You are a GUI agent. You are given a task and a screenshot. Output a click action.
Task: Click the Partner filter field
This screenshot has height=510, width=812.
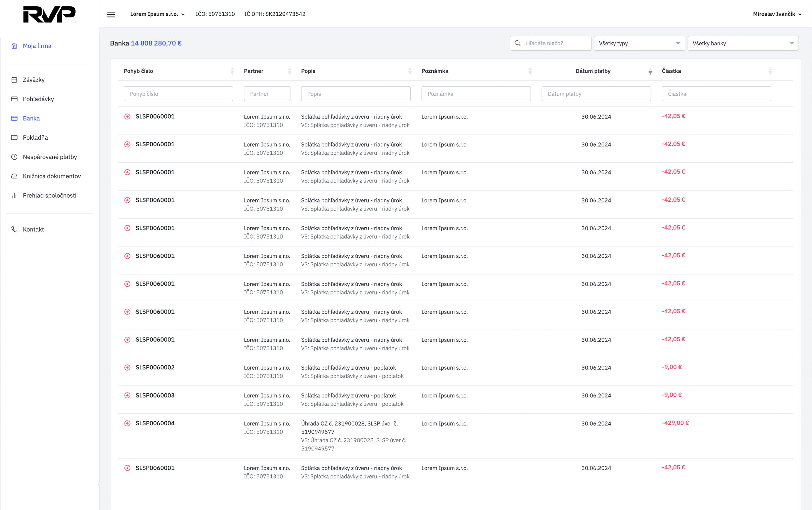[267, 94]
